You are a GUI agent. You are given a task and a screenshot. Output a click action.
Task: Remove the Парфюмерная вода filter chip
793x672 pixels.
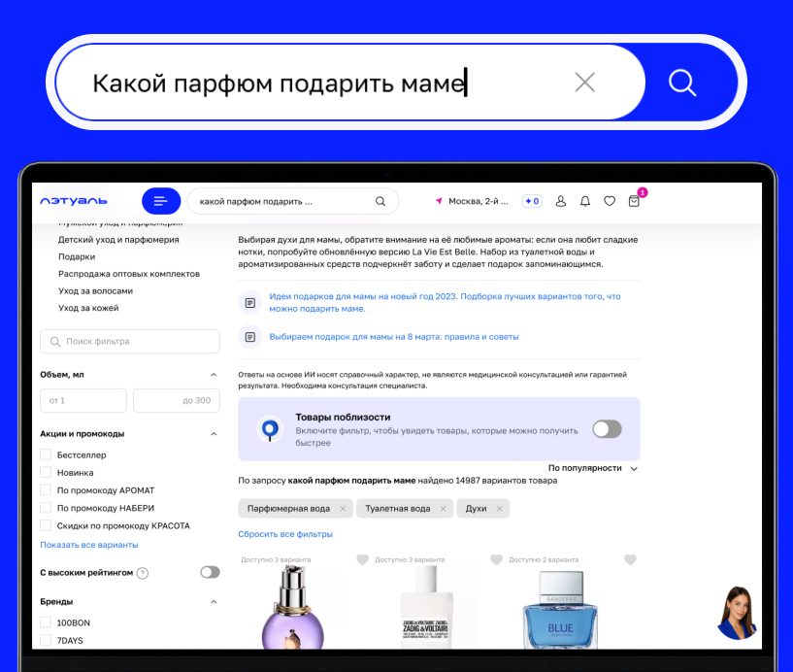pyautogui.click(x=343, y=509)
